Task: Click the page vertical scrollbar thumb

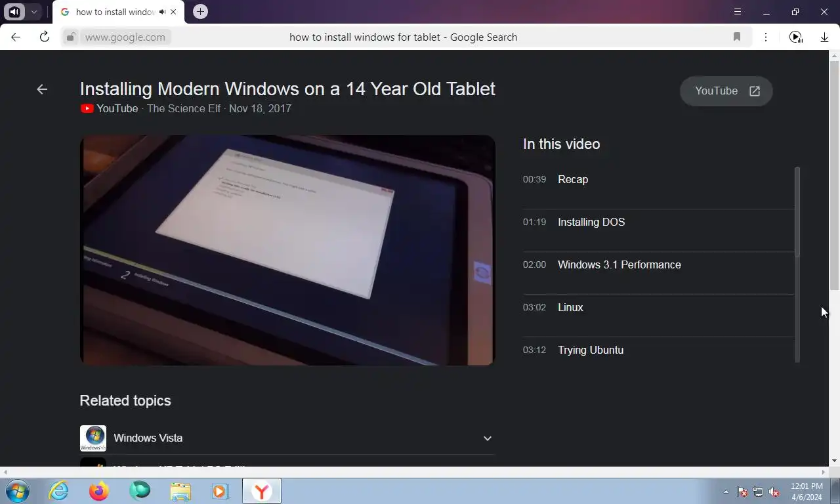Action: pyautogui.click(x=835, y=175)
